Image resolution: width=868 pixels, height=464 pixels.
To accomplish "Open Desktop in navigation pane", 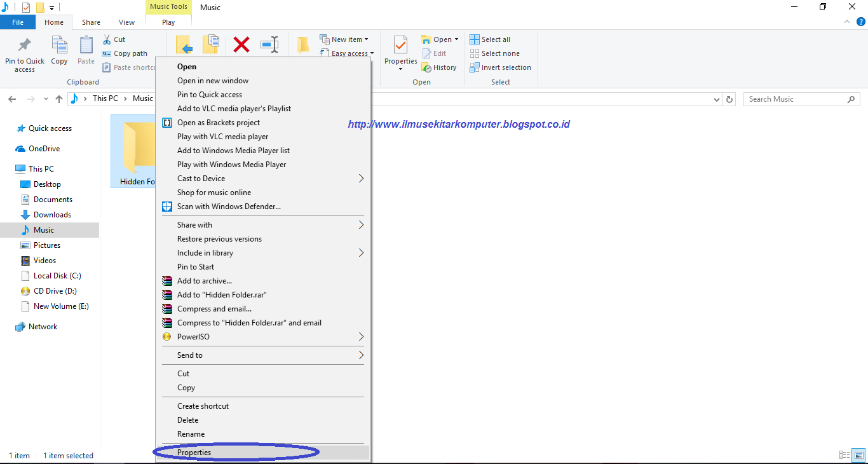I will coord(46,184).
